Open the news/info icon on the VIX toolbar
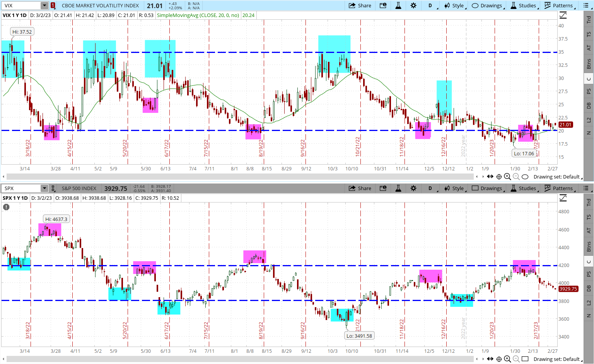Screen dimensions: 594x364 point(383,5)
